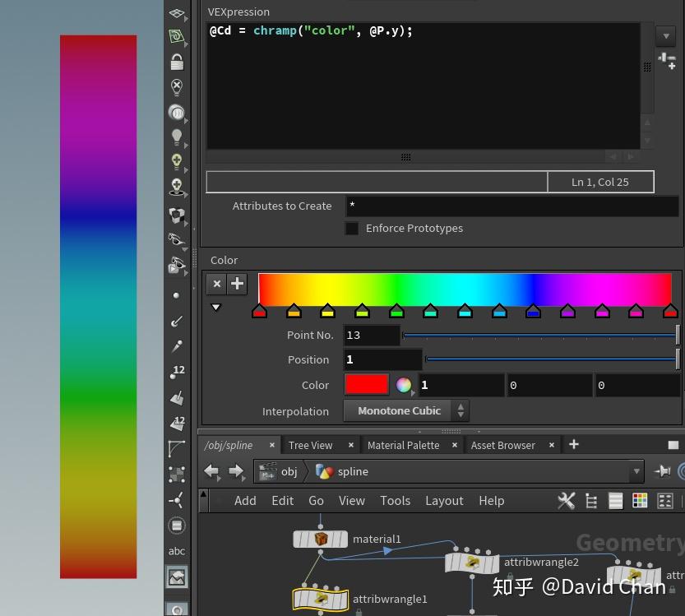Select the blue ramp point marker
685x616 pixels.
533,311
